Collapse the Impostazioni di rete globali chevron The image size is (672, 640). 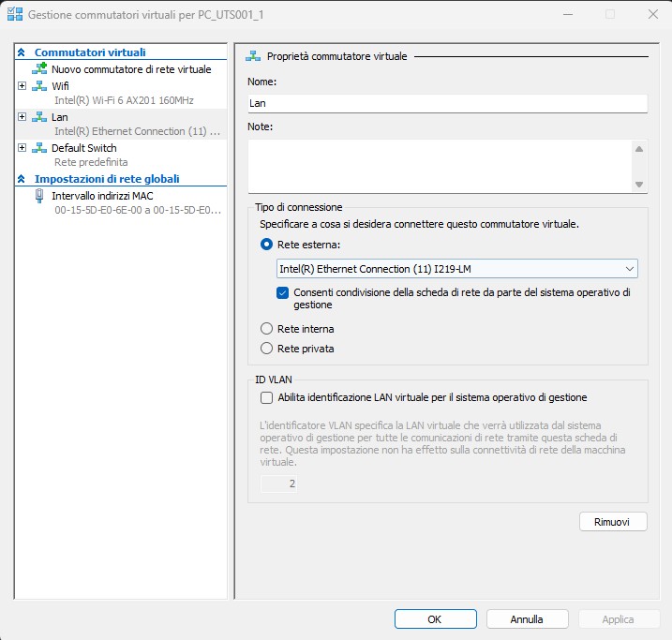pyautogui.click(x=22, y=179)
